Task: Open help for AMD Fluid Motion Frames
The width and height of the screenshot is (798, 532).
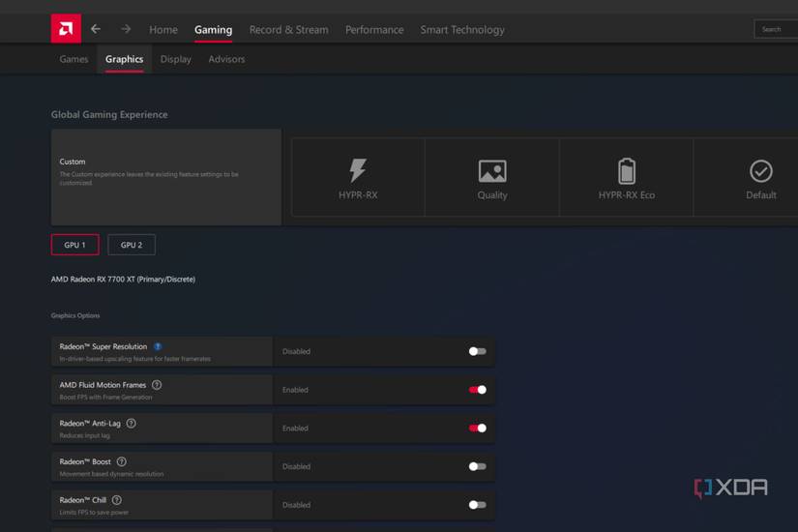Action: click(157, 385)
